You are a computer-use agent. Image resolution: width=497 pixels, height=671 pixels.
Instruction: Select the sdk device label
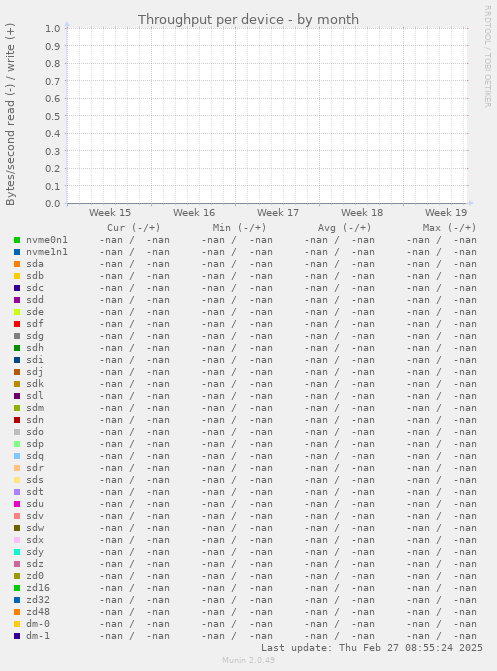[35, 384]
